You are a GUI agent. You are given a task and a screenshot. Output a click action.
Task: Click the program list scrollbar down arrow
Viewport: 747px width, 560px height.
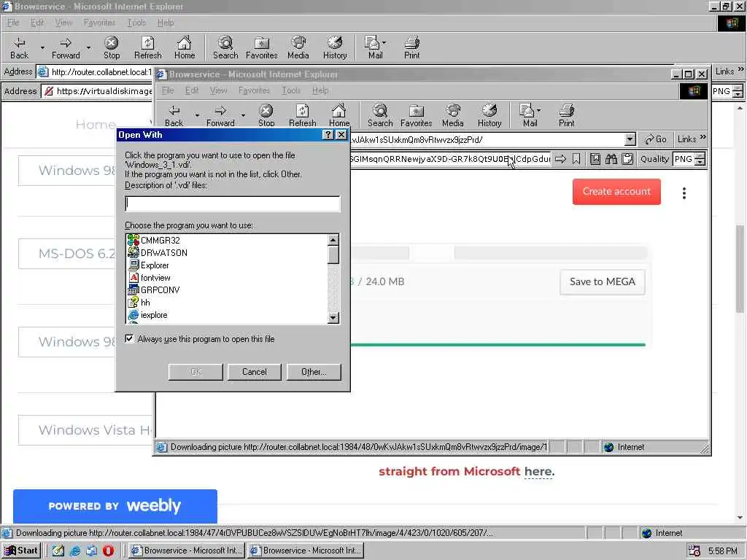(x=333, y=318)
